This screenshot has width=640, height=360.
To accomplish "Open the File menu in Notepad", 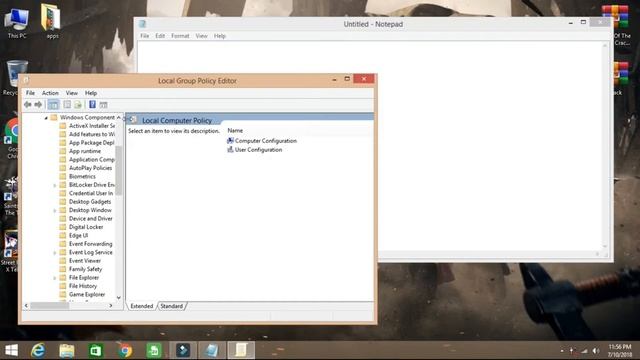I will point(144,36).
